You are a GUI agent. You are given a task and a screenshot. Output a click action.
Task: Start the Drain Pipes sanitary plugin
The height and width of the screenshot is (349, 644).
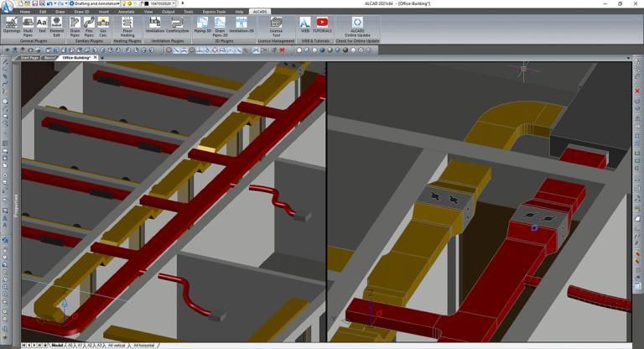click(75, 26)
